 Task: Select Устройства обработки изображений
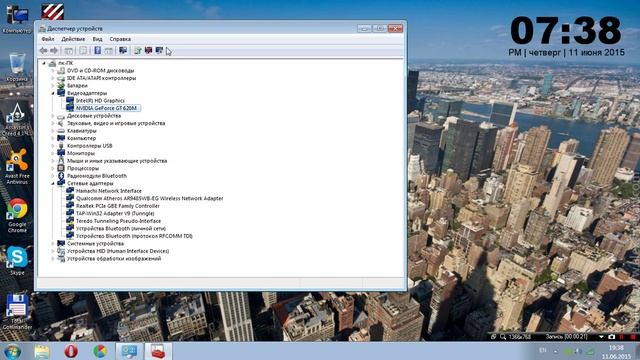click(114, 259)
